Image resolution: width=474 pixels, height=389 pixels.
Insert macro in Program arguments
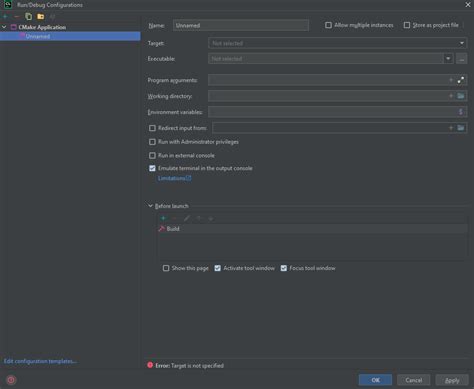[451, 80]
